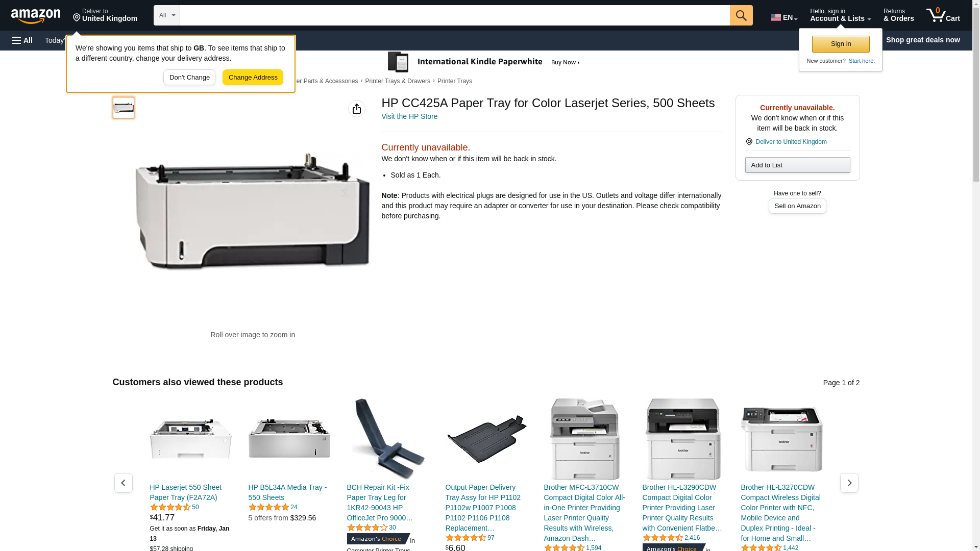Screen dimensions: 980x551
Task: Click the search magnifier button
Action: click(x=741, y=15)
